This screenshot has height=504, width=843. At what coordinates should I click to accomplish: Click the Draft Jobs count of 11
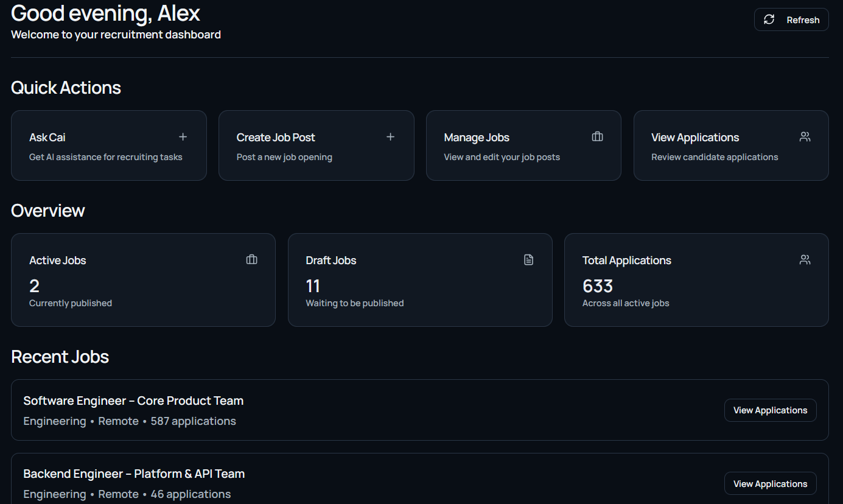pyautogui.click(x=313, y=286)
